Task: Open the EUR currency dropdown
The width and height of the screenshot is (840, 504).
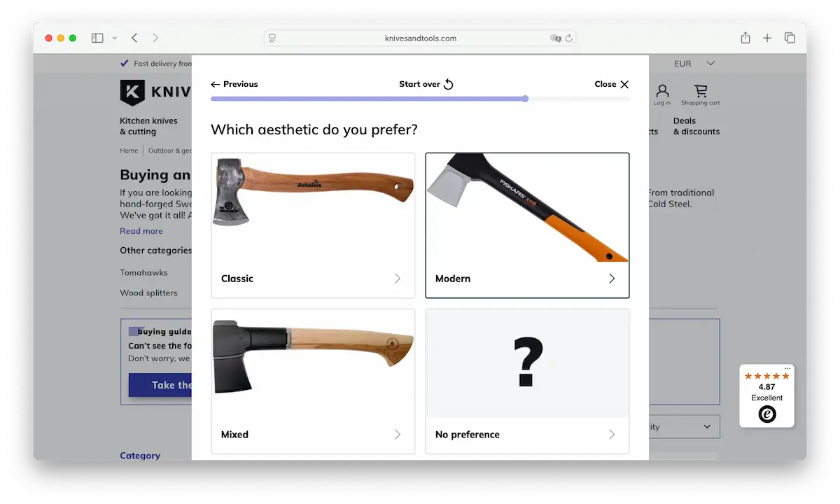Action: coord(694,64)
